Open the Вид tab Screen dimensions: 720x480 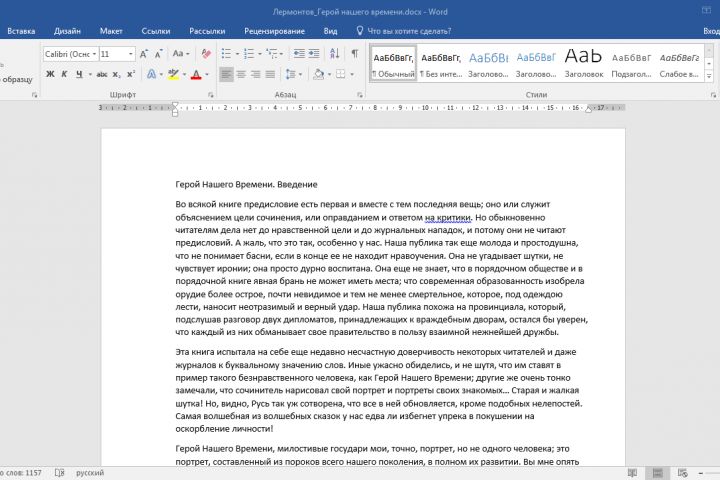pyautogui.click(x=330, y=31)
